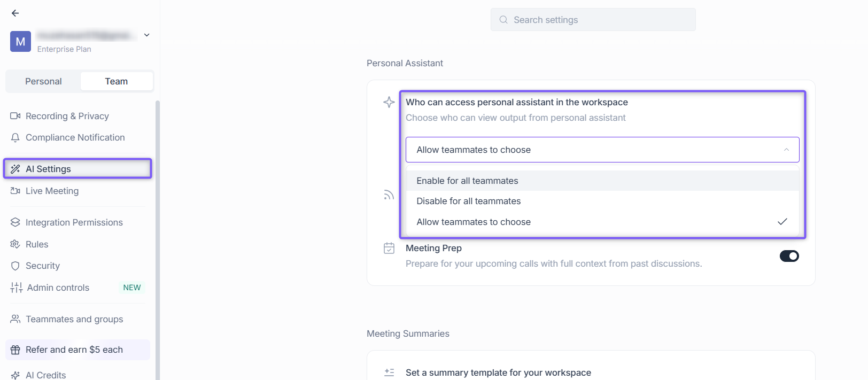Click the Security shield icon

click(x=15, y=266)
